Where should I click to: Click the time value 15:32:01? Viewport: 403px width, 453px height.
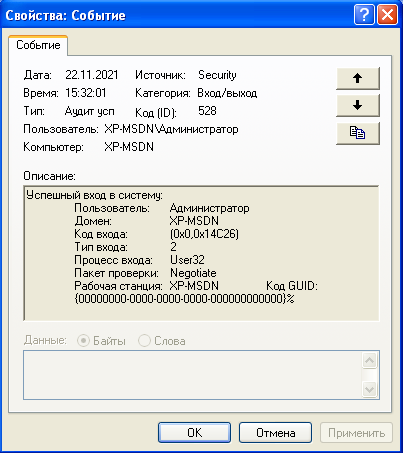point(86,93)
